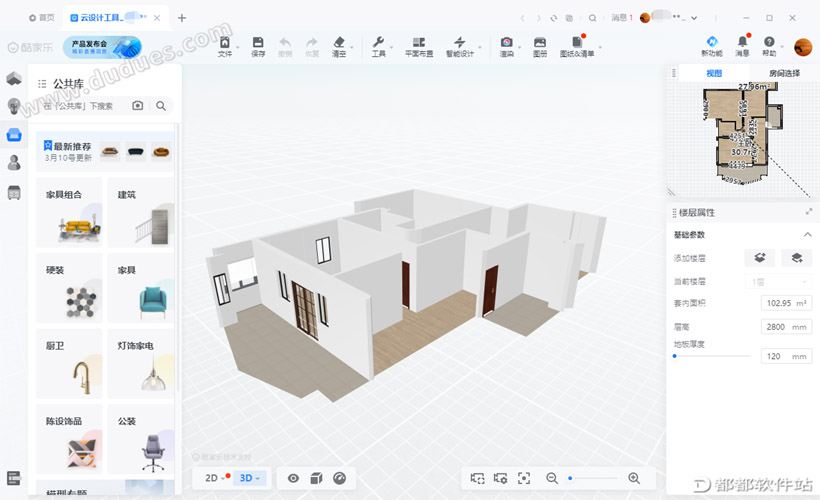Click the center focus view icon
Viewport: 820px width, 500px height.
[523, 478]
